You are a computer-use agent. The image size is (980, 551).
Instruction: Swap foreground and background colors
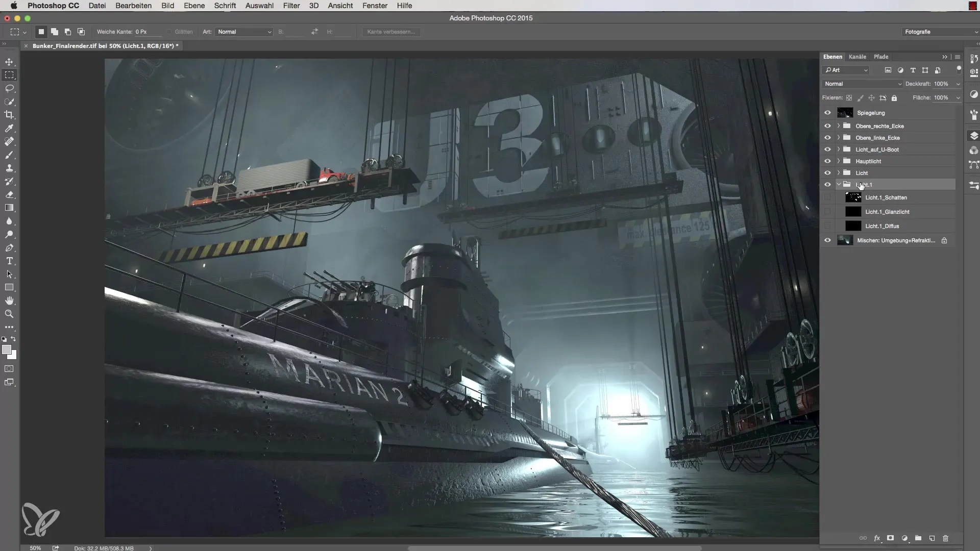pyautogui.click(x=14, y=339)
